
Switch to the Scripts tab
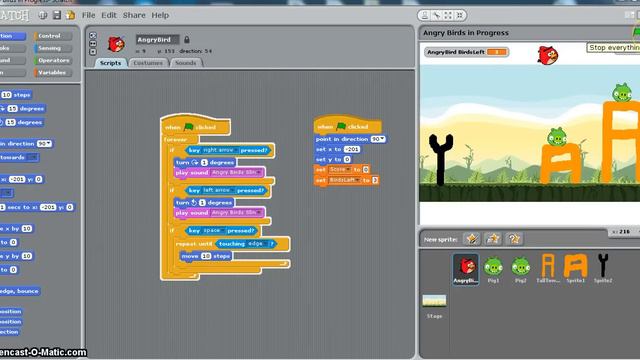[110, 63]
